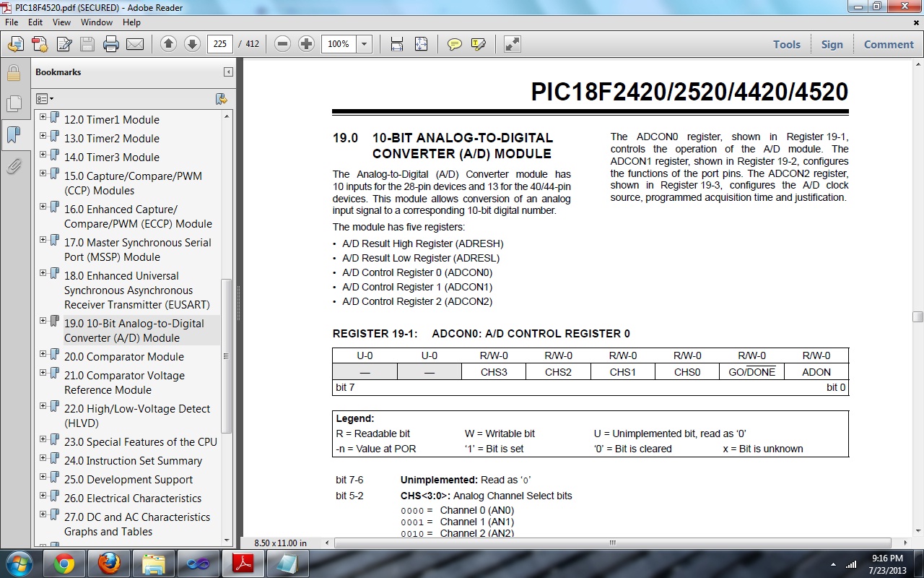The height and width of the screenshot is (578, 924).
Task: Open the Window menu
Action: pyautogui.click(x=97, y=22)
